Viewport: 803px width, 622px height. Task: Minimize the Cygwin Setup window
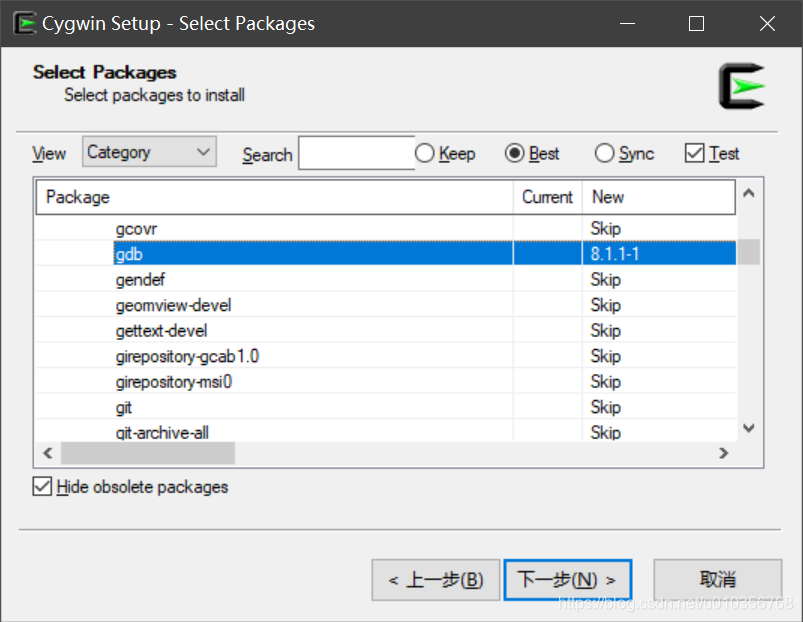[627, 24]
